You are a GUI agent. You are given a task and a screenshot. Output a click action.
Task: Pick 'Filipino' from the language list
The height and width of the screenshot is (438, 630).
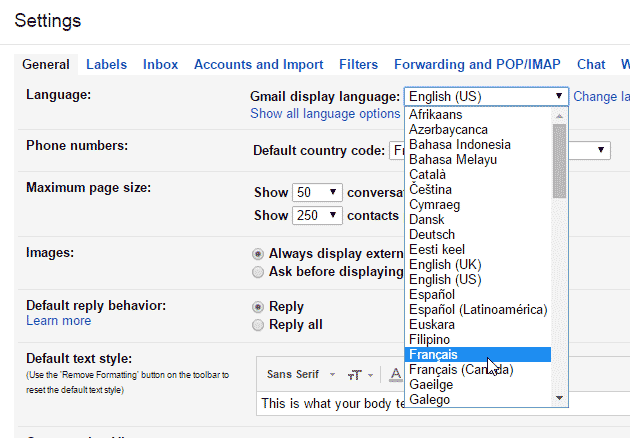pos(478,340)
